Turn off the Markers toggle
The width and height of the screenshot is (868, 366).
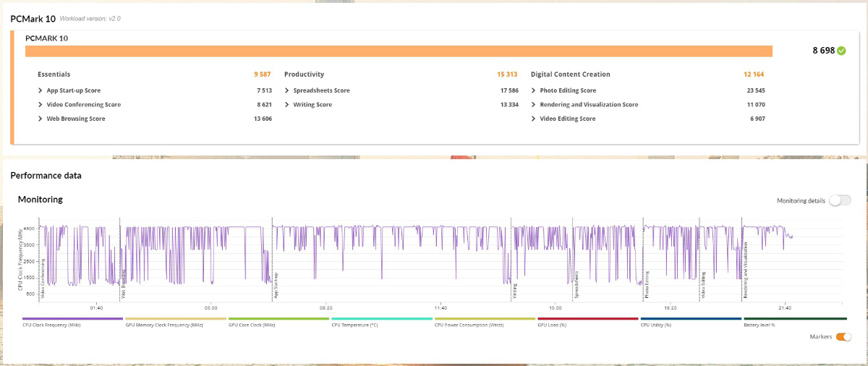(843, 336)
